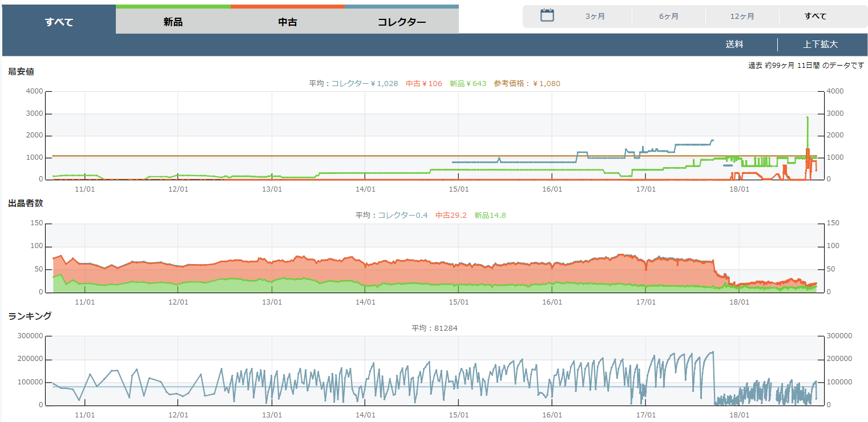Toggle 新品14.8 legend in seller count chart
868x422 pixels.
pos(490,216)
